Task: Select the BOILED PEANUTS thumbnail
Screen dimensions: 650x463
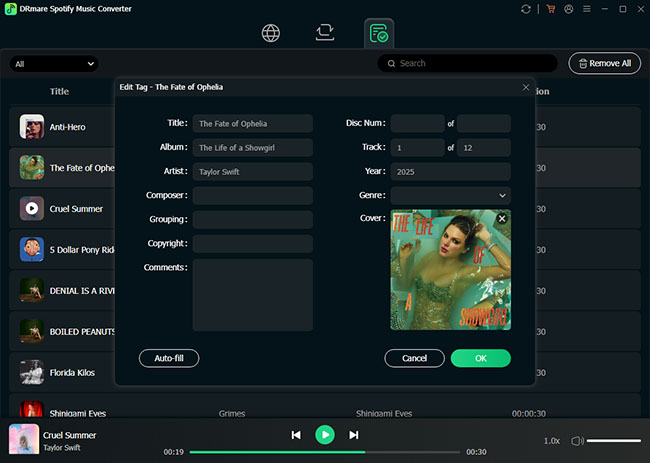Action: (x=32, y=331)
